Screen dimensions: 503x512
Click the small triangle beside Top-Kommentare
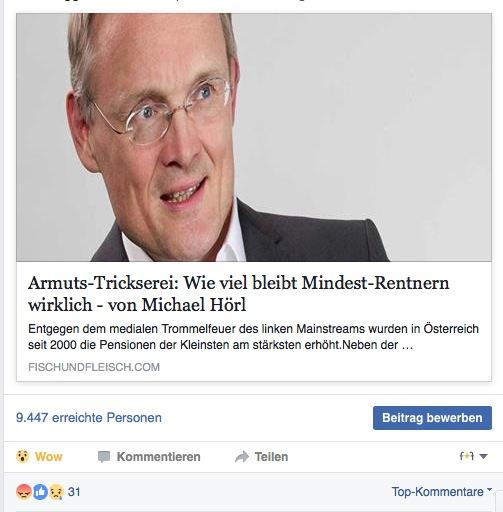pos(489,489)
